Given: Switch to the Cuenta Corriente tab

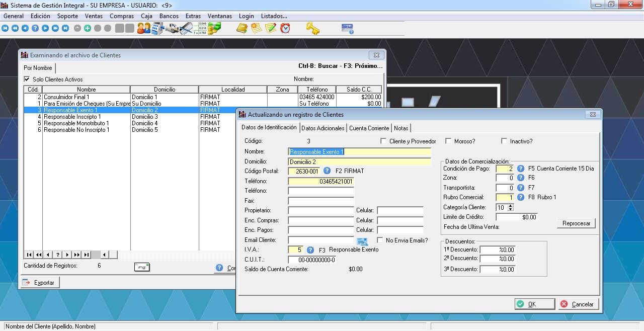Looking at the screenshot, I should click(369, 128).
